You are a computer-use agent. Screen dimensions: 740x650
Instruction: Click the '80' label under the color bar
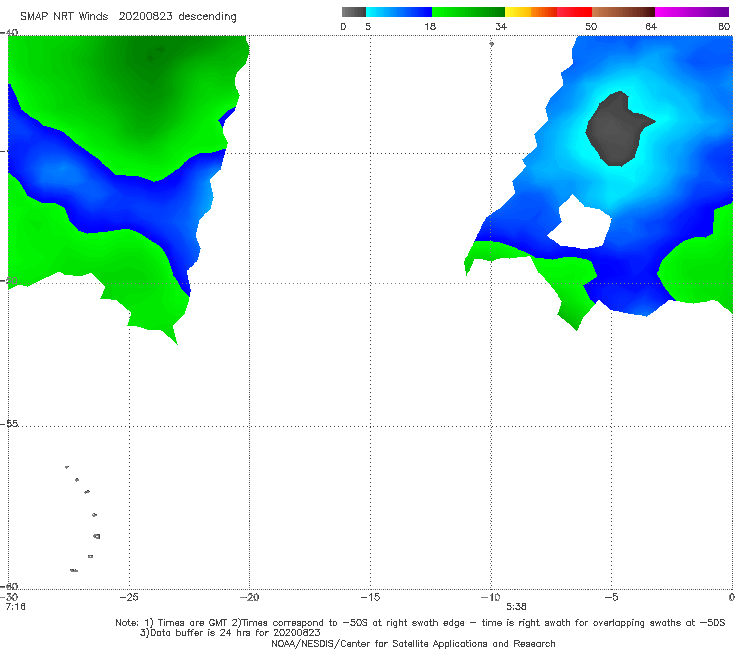(724, 26)
